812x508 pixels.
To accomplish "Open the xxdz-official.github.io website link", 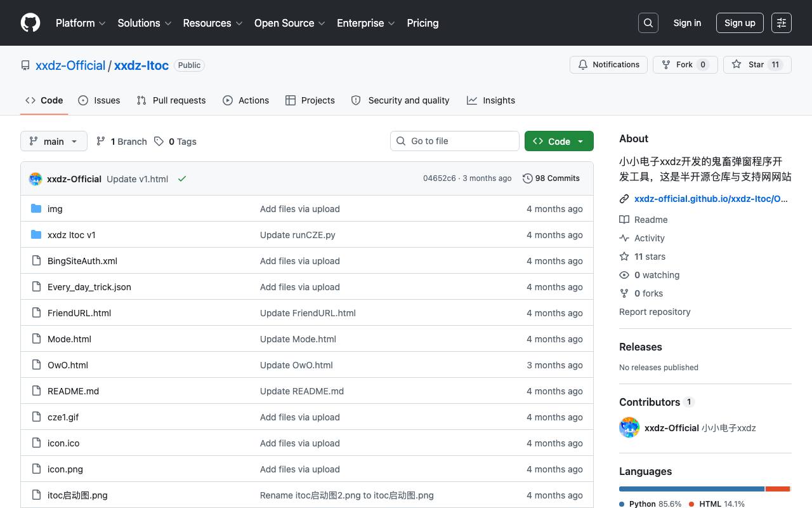I will [x=711, y=199].
